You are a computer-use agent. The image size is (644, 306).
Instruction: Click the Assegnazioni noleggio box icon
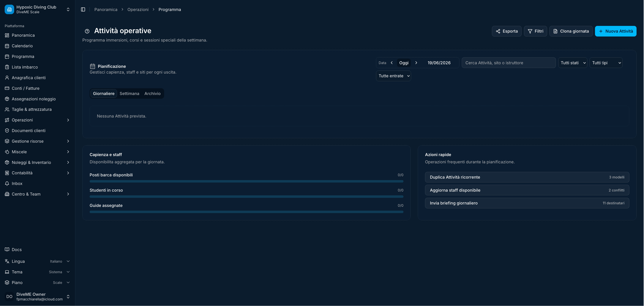pos(7,99)
